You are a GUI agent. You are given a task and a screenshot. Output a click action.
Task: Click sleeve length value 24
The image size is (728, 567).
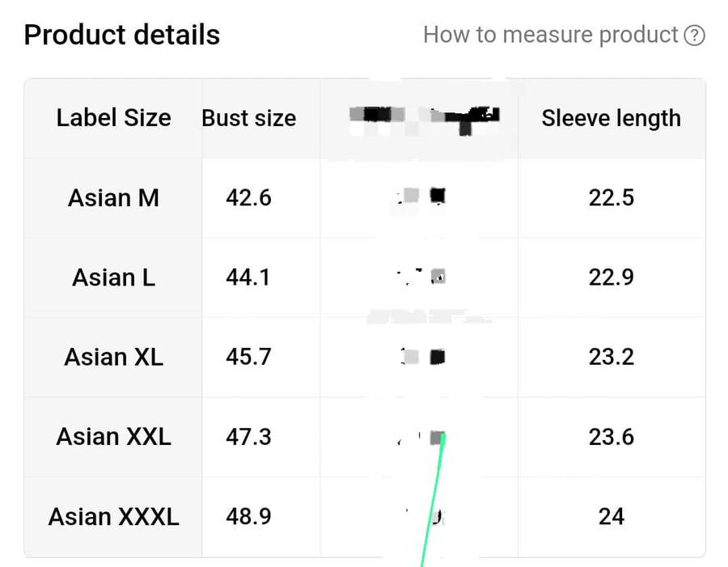tap(611, 516)
